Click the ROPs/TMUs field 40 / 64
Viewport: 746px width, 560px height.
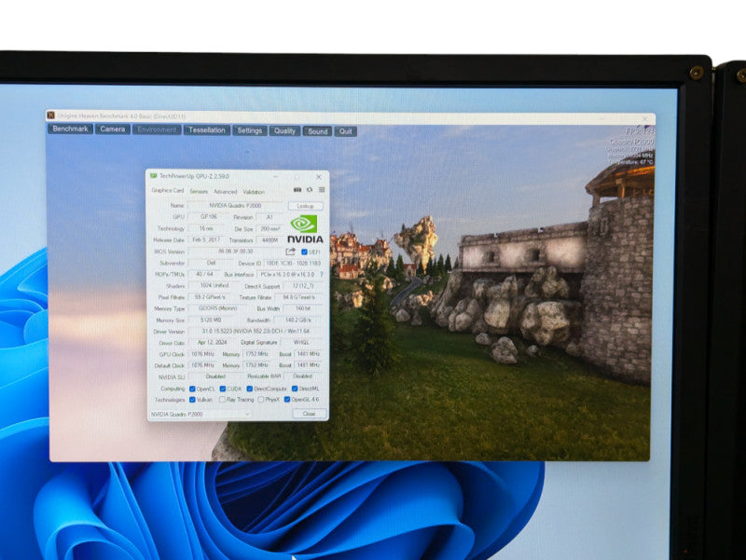tap(204, 274)
